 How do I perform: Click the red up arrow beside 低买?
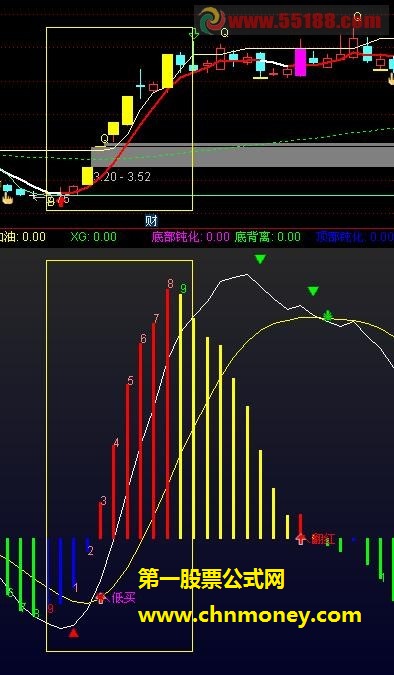[x=100, y=598]
